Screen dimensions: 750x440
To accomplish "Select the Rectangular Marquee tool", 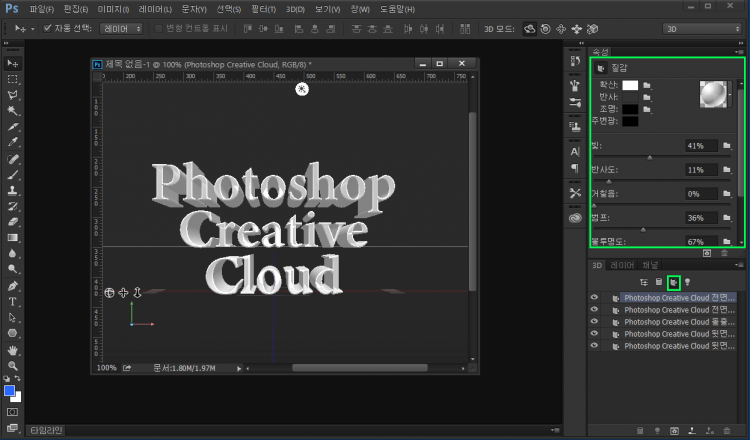I will point(13,79).
